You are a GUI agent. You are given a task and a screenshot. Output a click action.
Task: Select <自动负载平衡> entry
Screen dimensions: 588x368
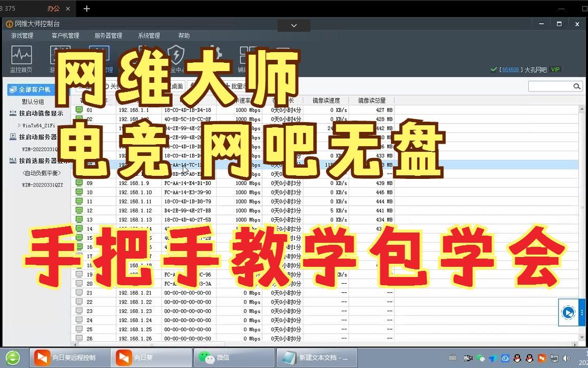[41, 173]
